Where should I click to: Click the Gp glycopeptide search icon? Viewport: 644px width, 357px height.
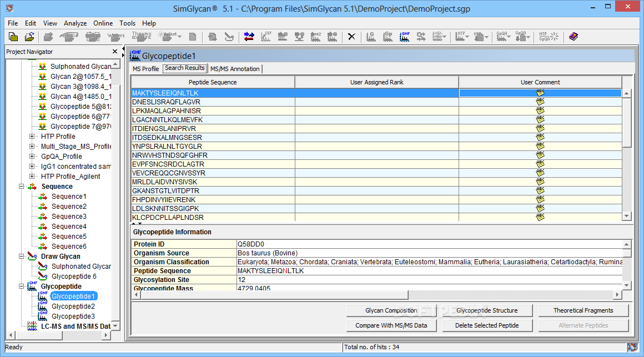click(388, 37)
